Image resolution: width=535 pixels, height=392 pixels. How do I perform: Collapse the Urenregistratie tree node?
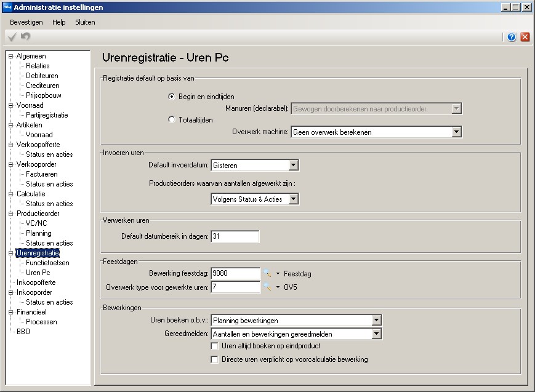[x=11, y=253]
